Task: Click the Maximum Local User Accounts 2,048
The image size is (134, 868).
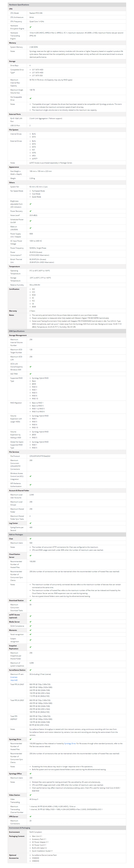Action: 32,495
